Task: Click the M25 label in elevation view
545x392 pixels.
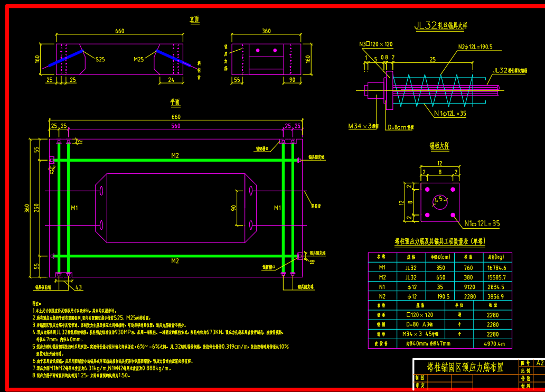Action: pos(139,59)
